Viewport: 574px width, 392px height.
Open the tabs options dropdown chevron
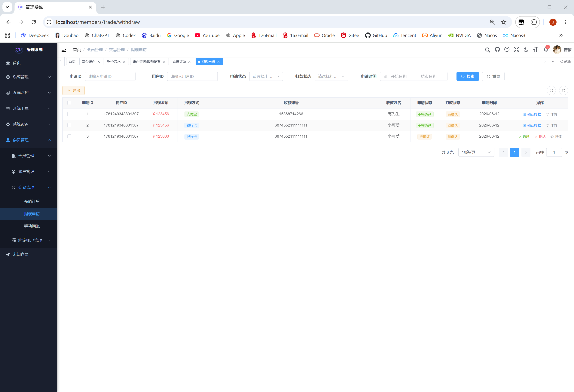click(x=553, y=62)
